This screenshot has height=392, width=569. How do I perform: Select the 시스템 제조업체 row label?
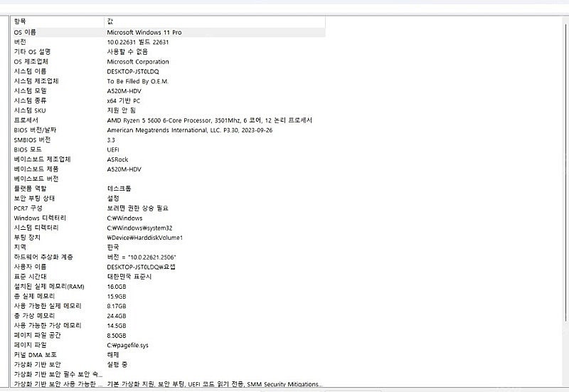[x=36, y=81]
